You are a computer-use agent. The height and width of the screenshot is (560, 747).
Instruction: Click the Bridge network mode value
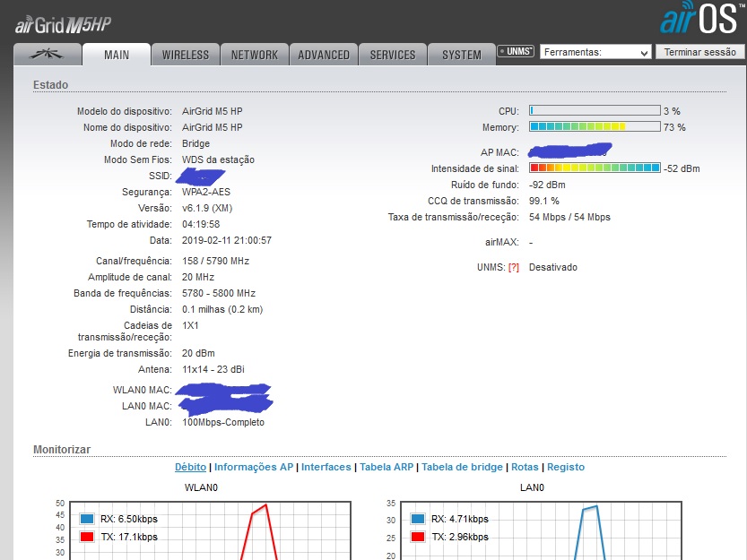pos(195,143)
